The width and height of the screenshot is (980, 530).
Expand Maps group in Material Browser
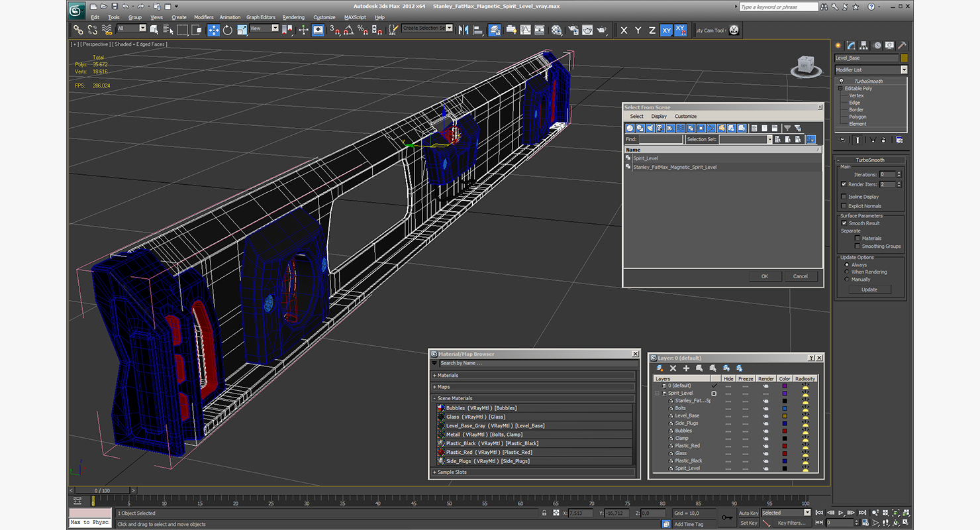coord(534,387)
